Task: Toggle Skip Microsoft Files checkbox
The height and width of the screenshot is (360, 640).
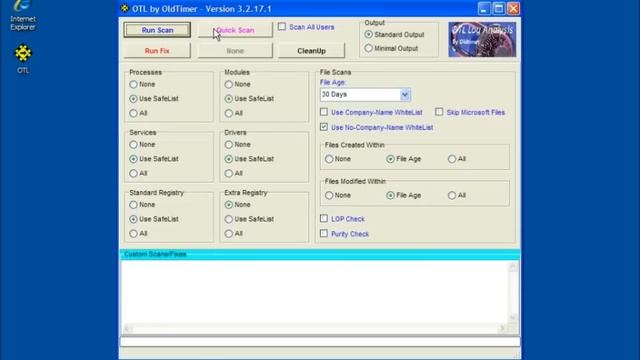Action: (439, 112)
